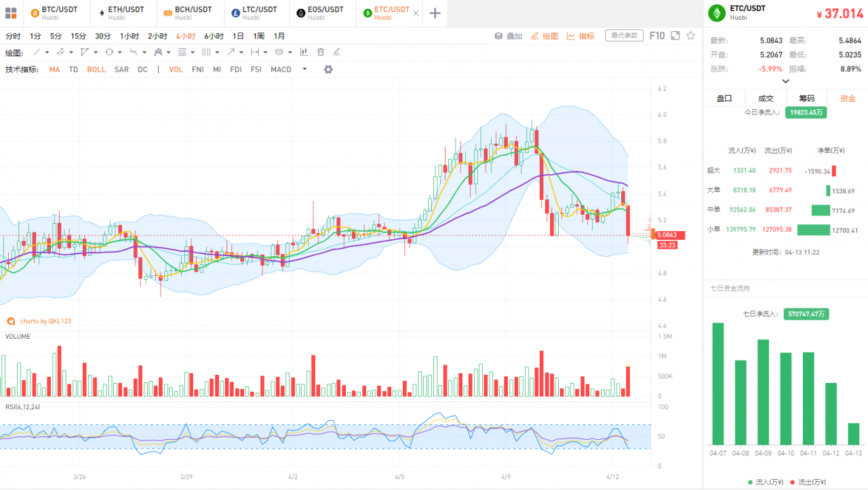This screenshot has width=868, height=490.
Task: Toggle the SAR indicator
Action: [x=121, y=69]
